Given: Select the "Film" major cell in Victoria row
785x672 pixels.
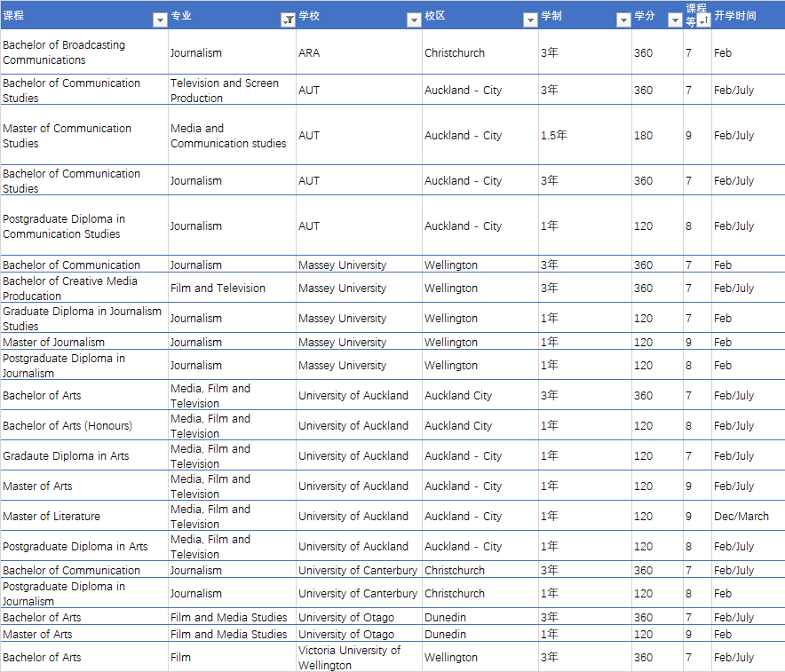Looking at the screenshot, I should (232, 657).
